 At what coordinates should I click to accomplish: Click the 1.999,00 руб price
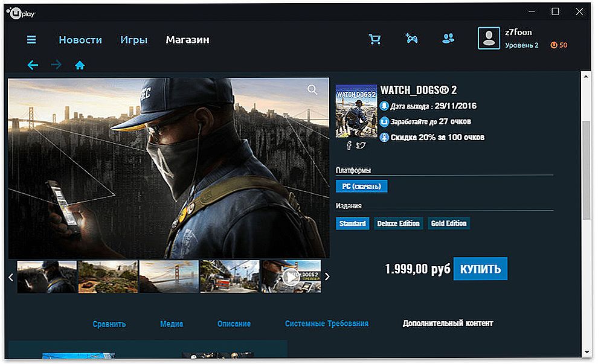coord(417,269)
